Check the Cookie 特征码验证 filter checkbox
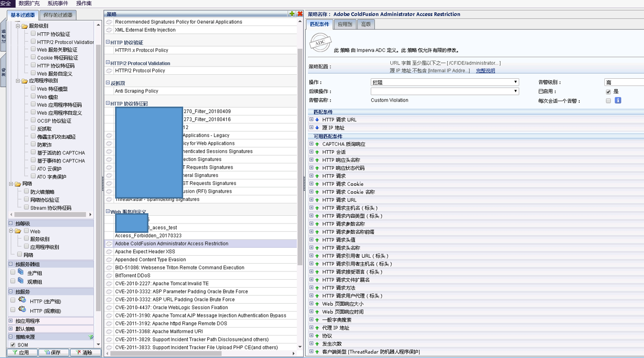 (x=33, y=57)
